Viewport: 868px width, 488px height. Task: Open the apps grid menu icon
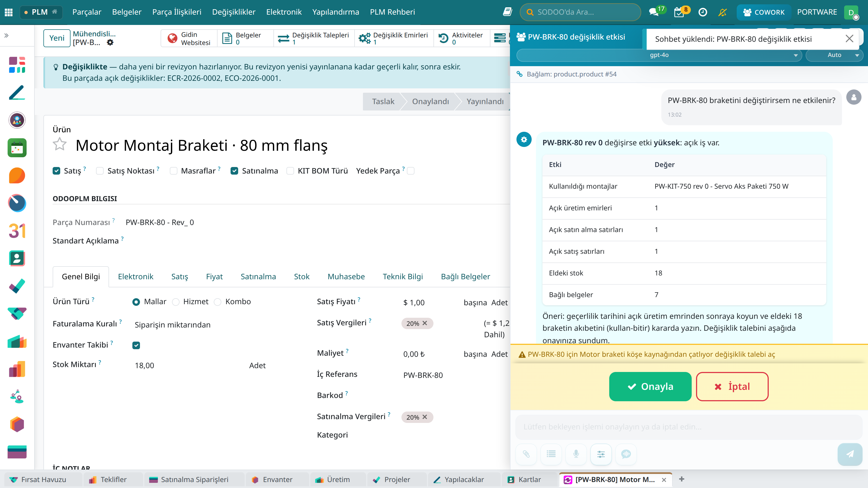tap(9, 12)
